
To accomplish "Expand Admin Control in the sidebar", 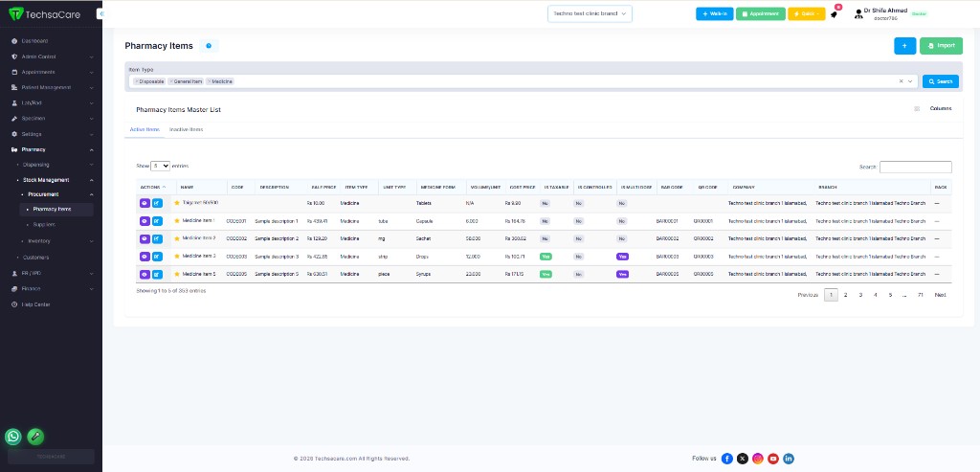I will pyautogui.click(x=53, y=56).
